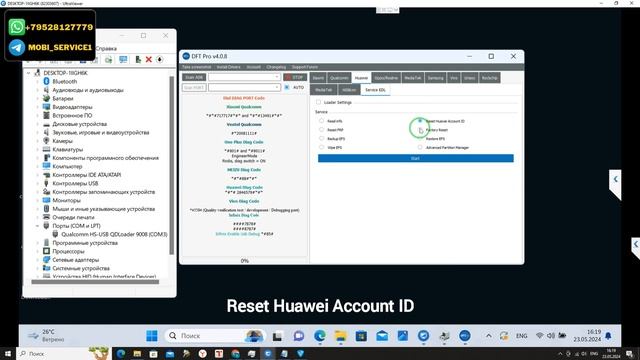
Task: Open Task View on the remote taskbar
Action: coord(278,336)
